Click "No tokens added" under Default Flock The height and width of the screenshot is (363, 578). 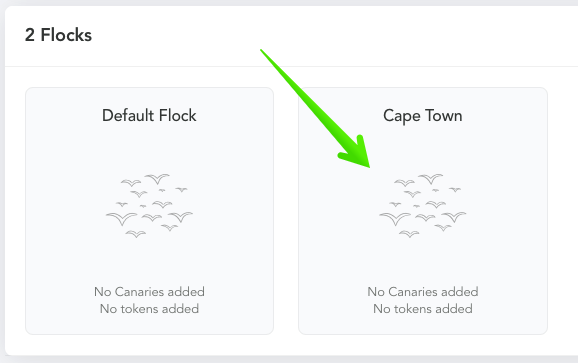pos(149,308)
